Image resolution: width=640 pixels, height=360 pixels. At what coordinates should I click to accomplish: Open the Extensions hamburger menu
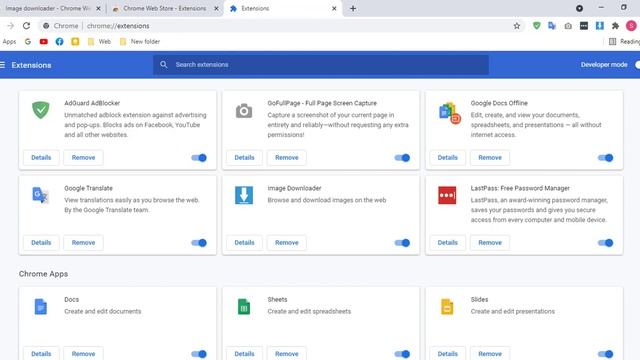[2, 65]
